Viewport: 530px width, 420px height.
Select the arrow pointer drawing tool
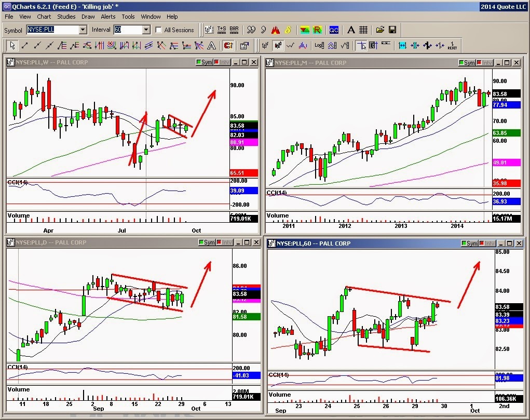(x=12, y=45)
